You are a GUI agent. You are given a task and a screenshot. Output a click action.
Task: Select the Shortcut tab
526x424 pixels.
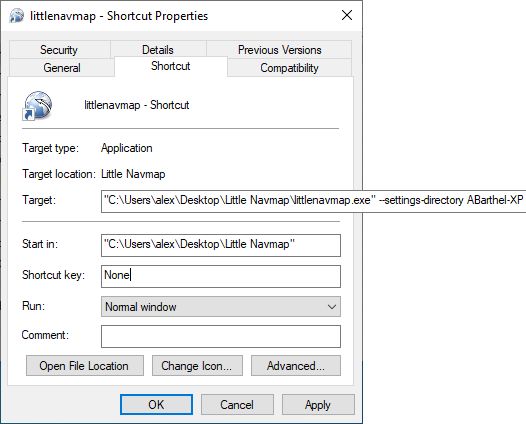click(171, 66)
